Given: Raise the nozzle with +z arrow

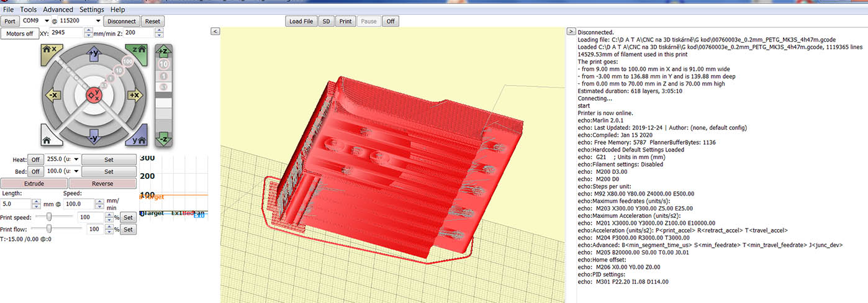Looking at the screenshot, I should [164, 51].
